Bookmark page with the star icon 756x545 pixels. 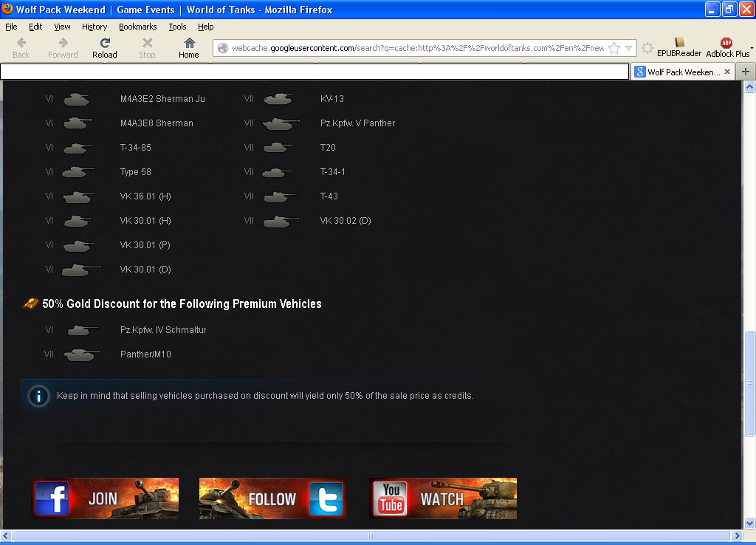(614, 48)
